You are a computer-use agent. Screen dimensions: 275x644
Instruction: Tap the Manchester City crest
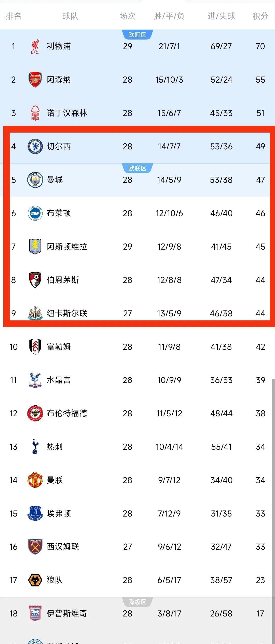pos(35,180)
